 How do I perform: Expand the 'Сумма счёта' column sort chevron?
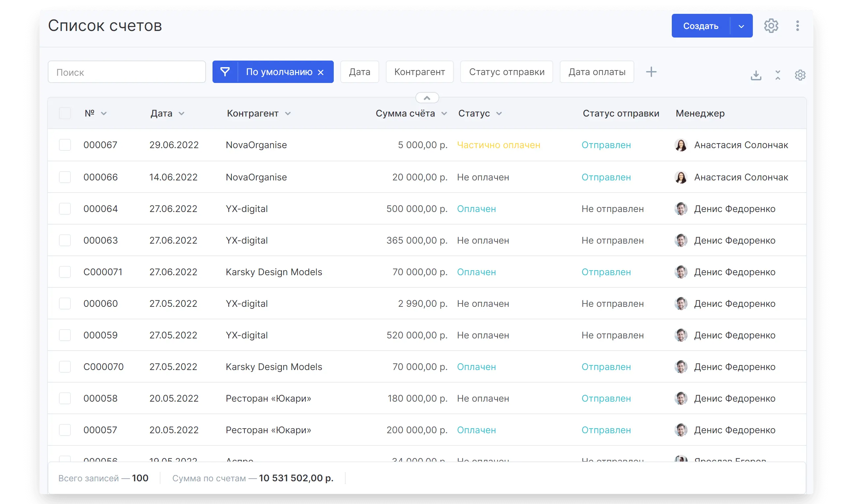pyautogui.click(x=444, y=114)
